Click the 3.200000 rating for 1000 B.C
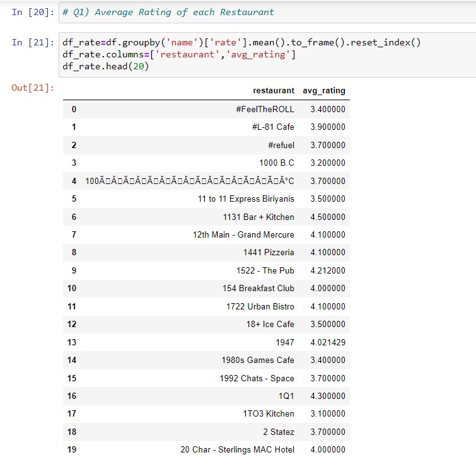 pyautogui.click(x=328, y=163)
